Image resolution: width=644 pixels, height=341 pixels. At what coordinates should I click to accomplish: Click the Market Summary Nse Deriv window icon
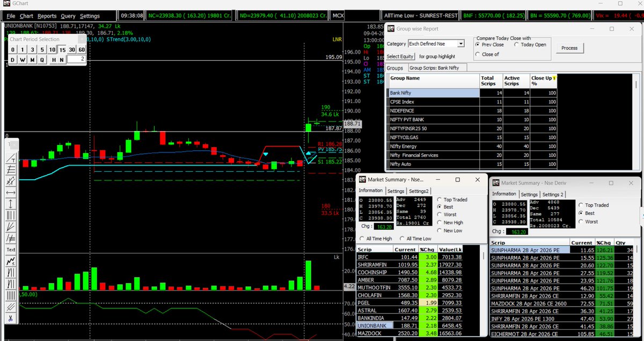tap(496, 183)
